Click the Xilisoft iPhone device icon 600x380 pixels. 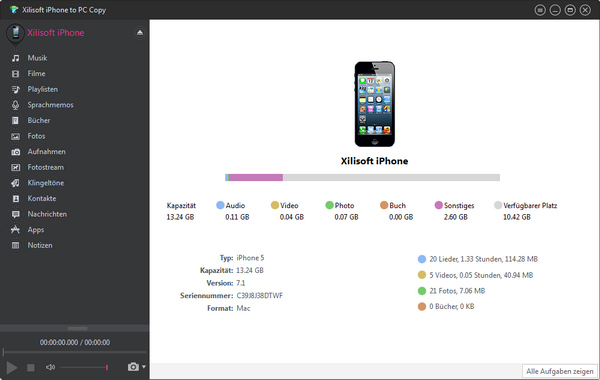[15, 34]
